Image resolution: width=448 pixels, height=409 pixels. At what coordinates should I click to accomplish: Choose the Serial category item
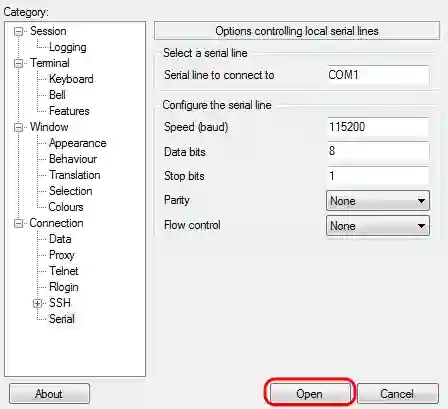(x=62, y=319)
